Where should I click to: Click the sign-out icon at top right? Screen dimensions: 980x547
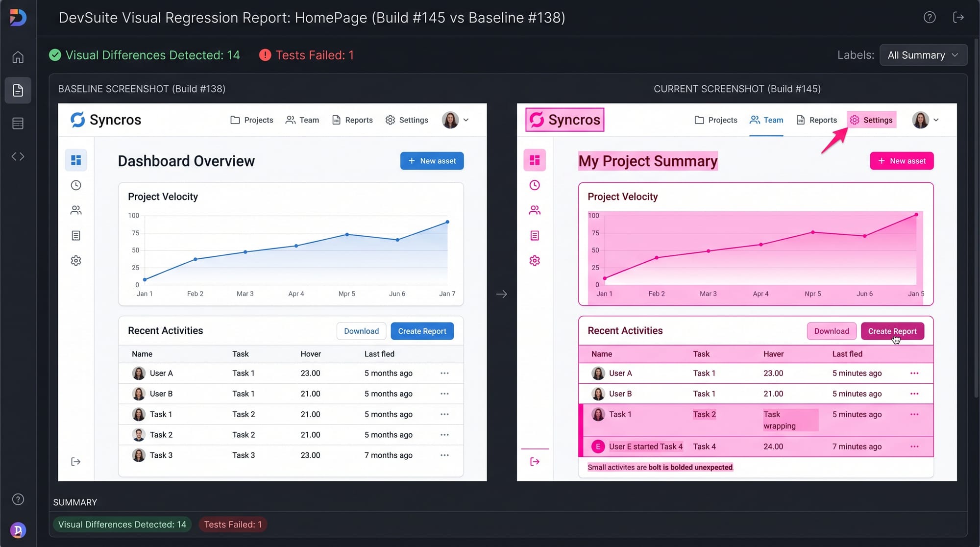(959, 17)
